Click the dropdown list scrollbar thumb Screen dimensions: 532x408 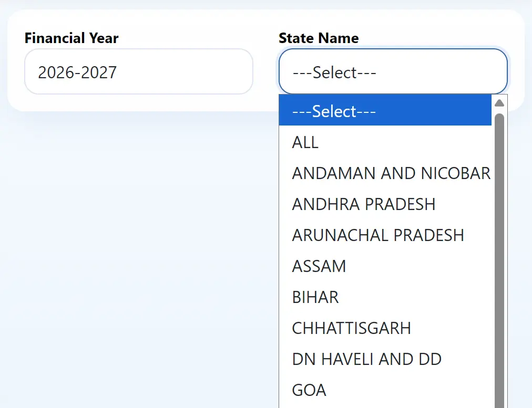(499, 260)
